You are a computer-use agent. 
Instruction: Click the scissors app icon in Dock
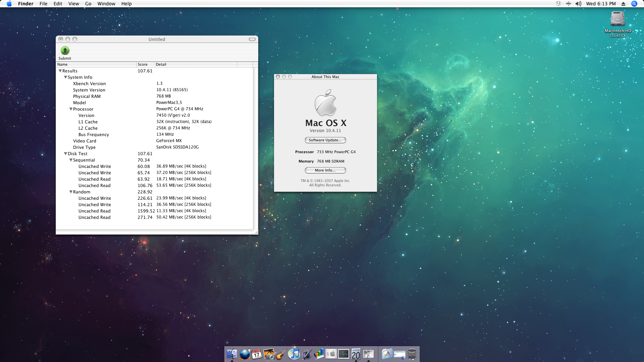click(x=368, y=354)
